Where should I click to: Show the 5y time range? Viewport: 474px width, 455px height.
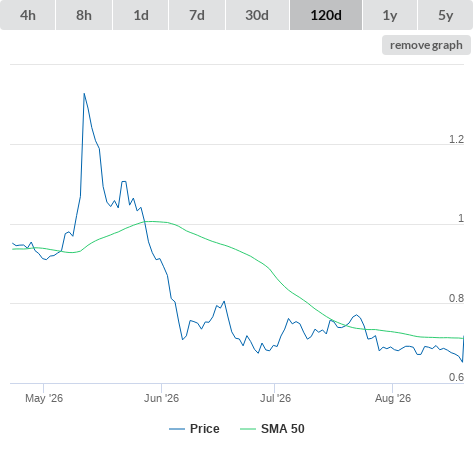point(445,15)
